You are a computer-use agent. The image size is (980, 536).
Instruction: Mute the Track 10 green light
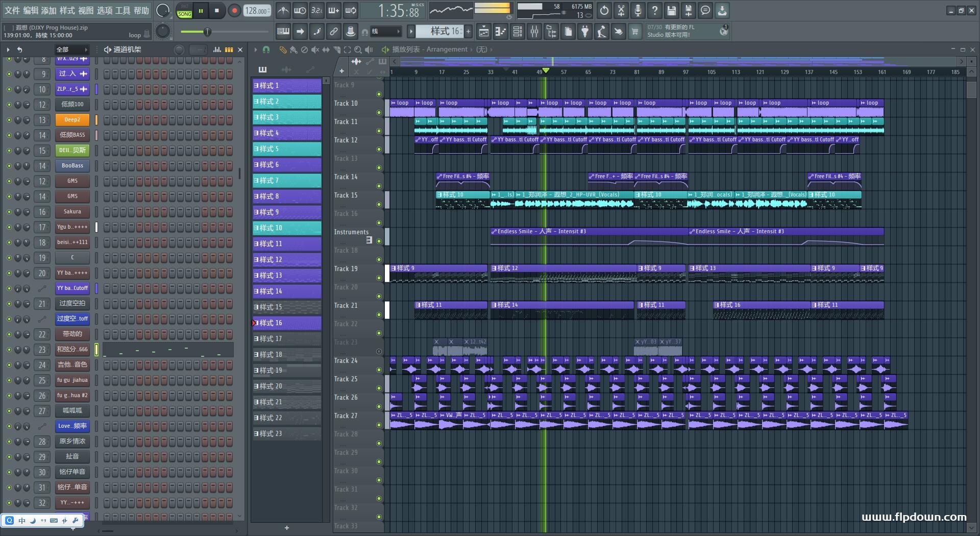[x=379, y=112]
